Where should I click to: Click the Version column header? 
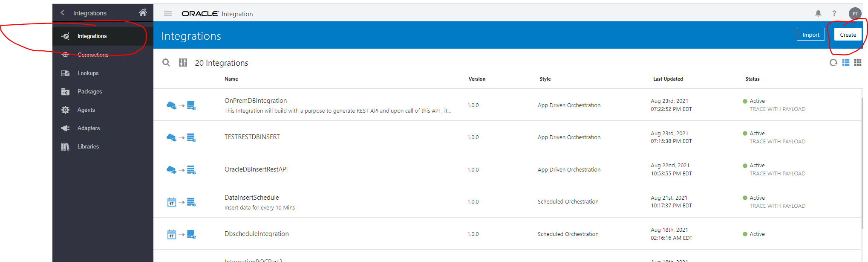(477, 79)
